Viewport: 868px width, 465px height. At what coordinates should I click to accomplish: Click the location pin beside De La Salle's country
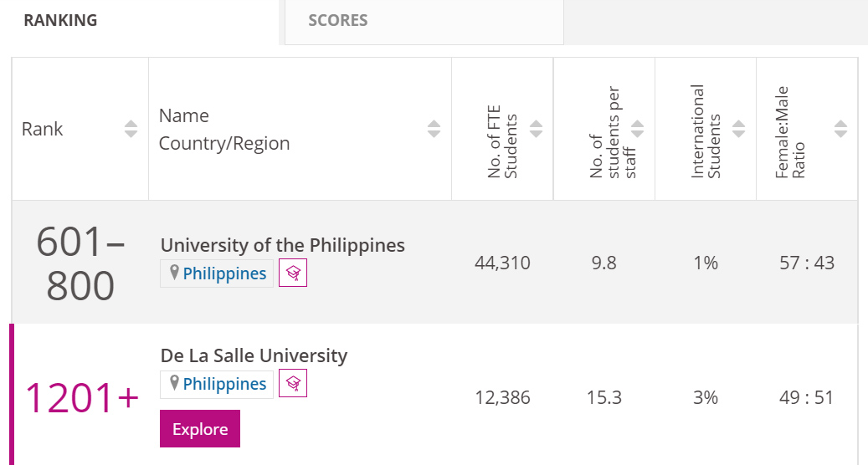pos(174,383)
